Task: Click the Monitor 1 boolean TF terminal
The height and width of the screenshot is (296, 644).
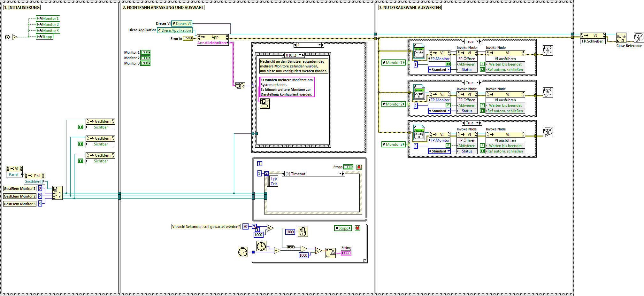Action: click(x=145, y=52)
